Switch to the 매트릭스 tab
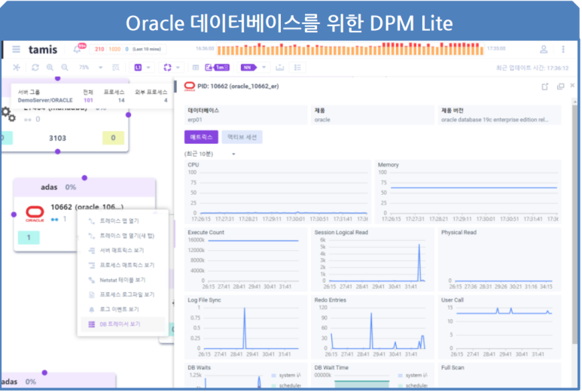The height and width of the screenshot is (392, 582). (x=201, y=137)
